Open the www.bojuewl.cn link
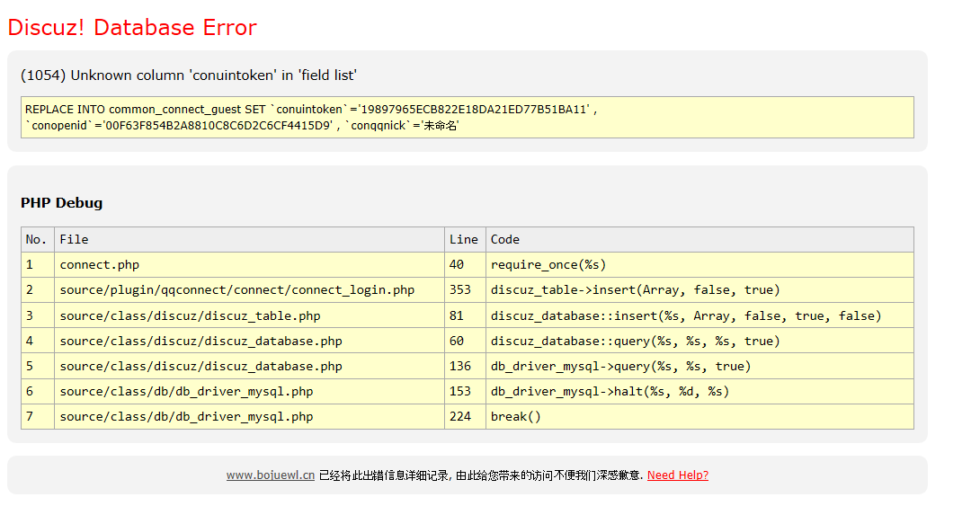 tap(270, 475)
